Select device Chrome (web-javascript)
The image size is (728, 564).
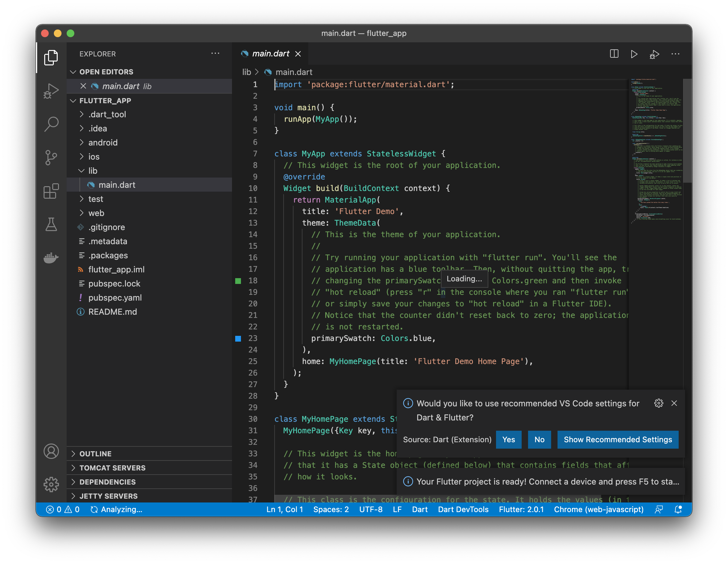[x=599, y=509]
